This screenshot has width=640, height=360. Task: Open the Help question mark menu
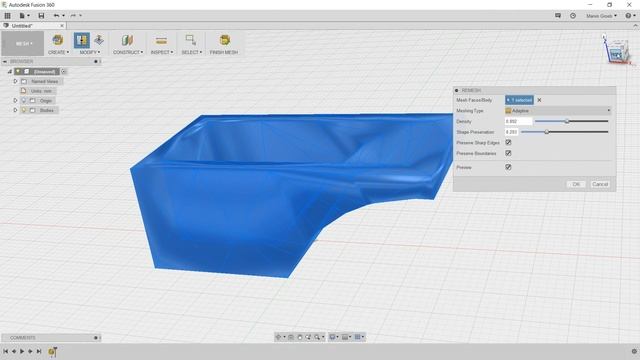tap(630, 16)
